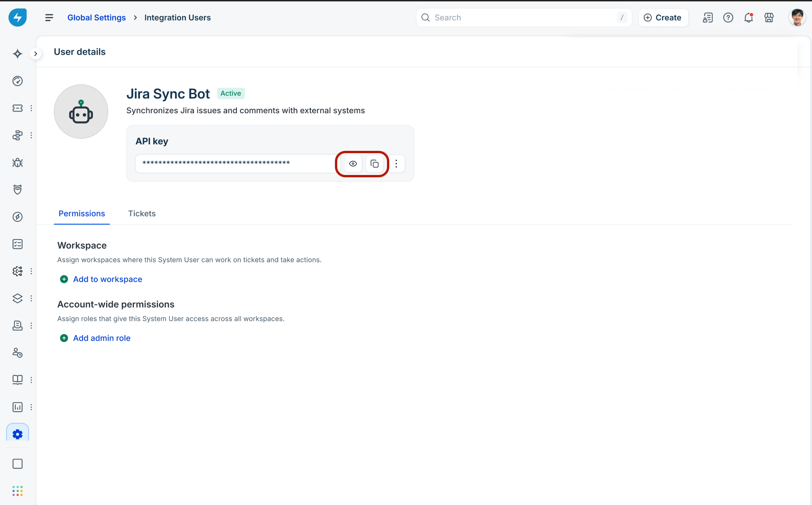Click the empty square icon in sidebar
Viewport: 812px width, 505px height.
pyautogui.click(x=18, y=464)
